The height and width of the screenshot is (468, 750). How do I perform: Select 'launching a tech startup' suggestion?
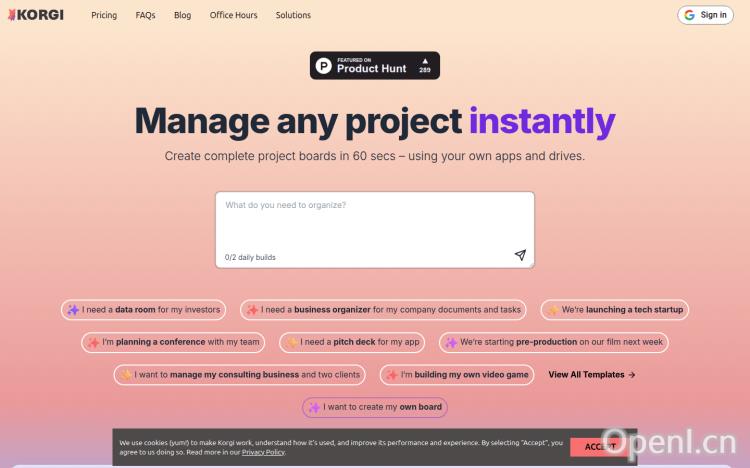[x=615, y=310]
